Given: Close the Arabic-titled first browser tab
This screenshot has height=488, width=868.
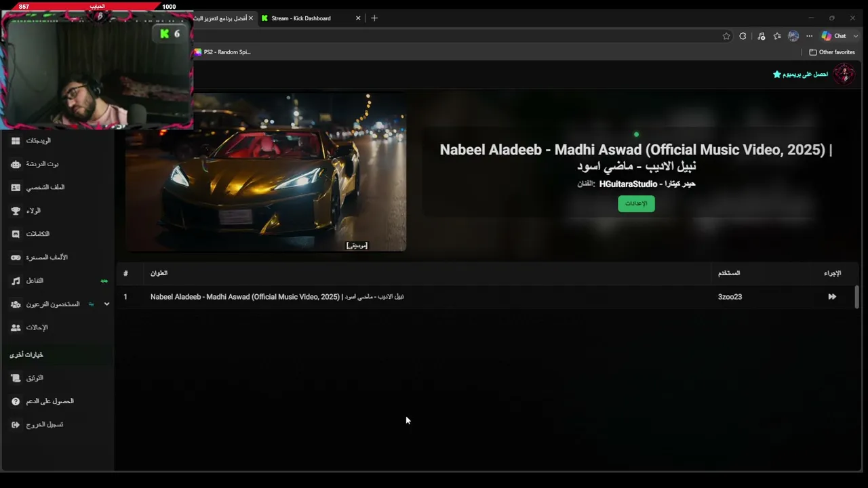Looking at the screenshot, I should (x=250, y=18).
